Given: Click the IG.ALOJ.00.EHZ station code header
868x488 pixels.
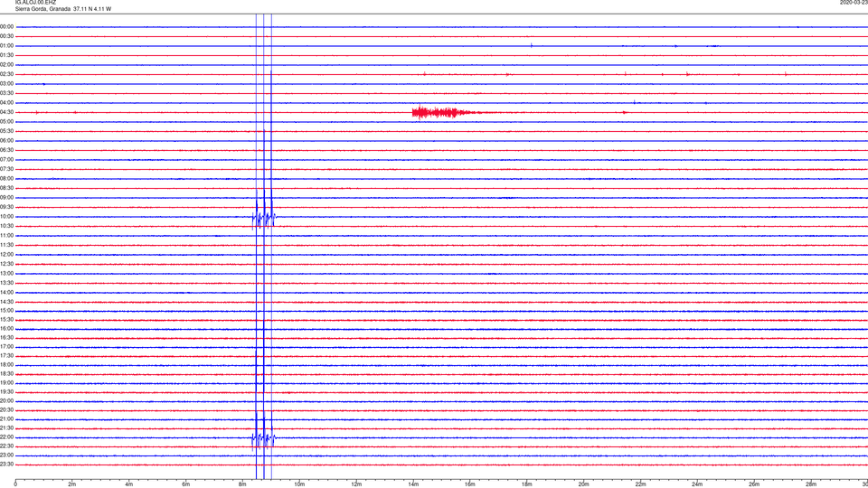Looking at the screenshot, I should [x=35, y=2].
